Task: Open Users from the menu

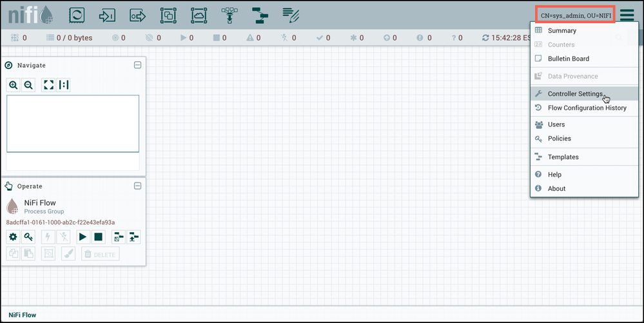Action: tap(584, 124)
